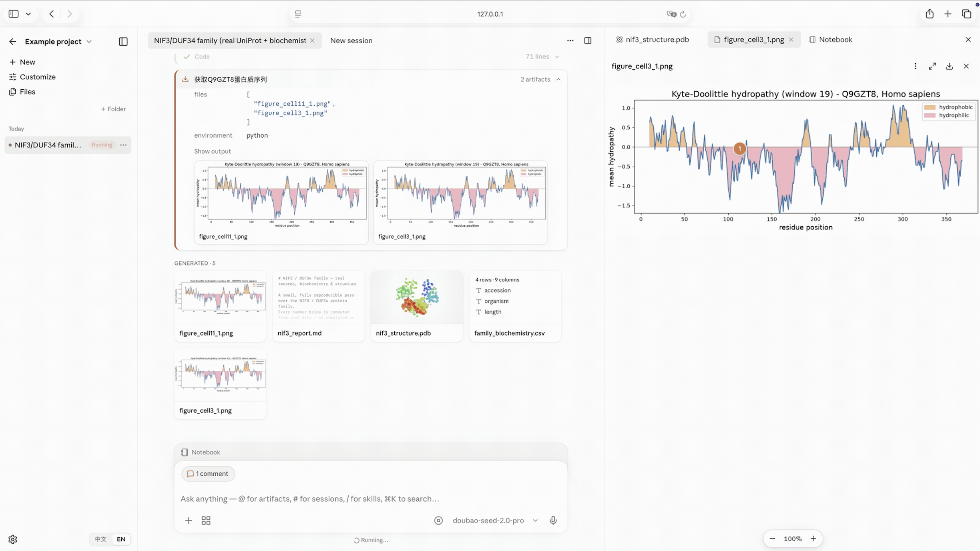Open the browser sidebar options chevron
The height and width of the screenshot is (551, 980).
[28, 14]
